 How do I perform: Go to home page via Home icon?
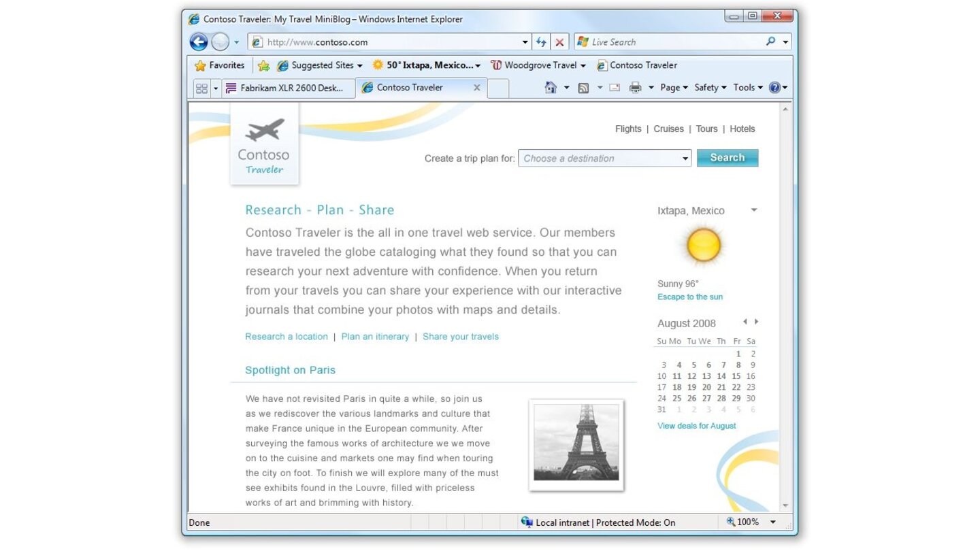pyautogui.click(x=551, y=87)
